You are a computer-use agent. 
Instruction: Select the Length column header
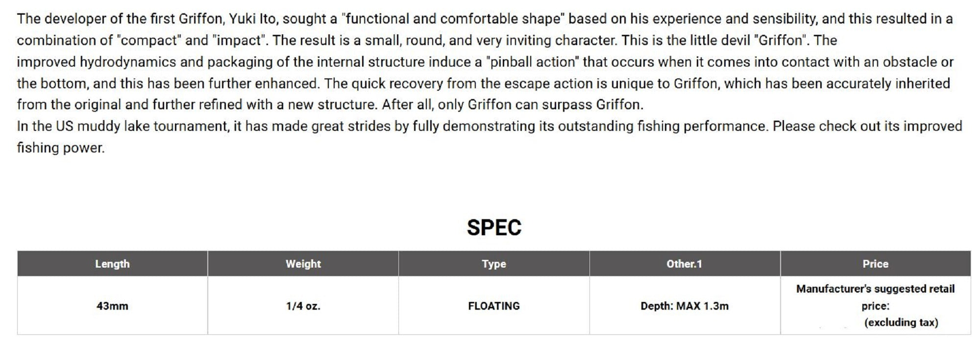pyautogui.click(x=112, y=264)
